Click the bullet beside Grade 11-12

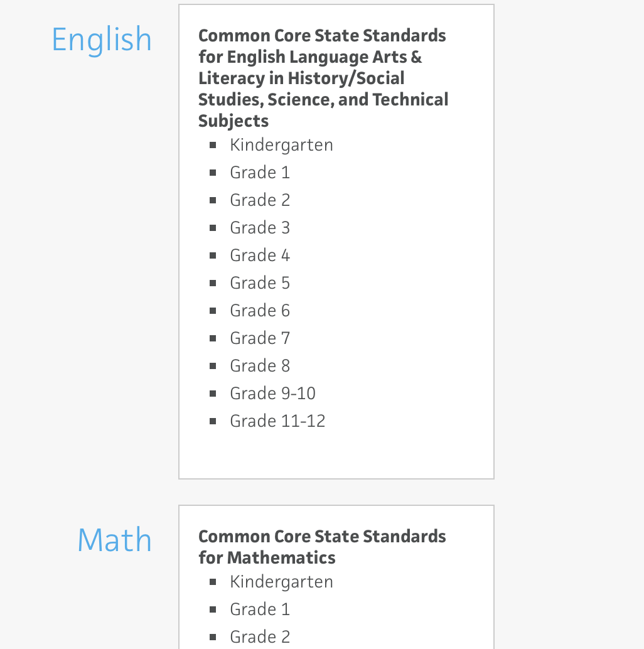213,421
